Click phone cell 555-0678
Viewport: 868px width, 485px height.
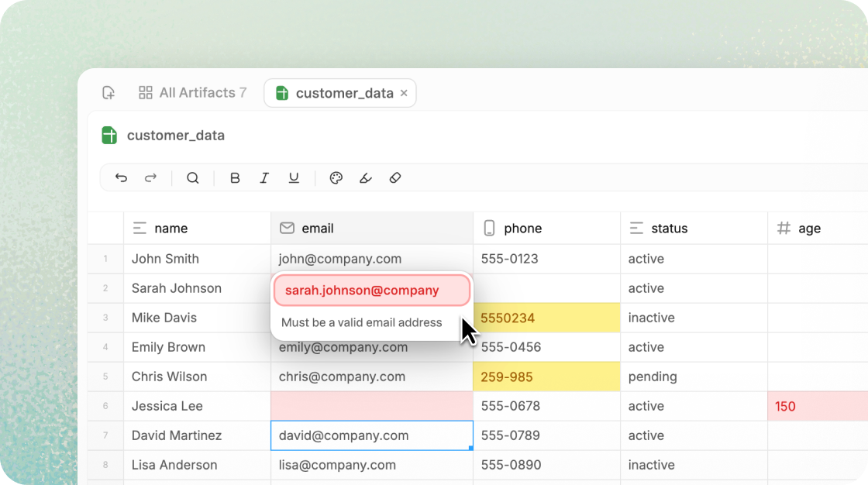(547, 406)
